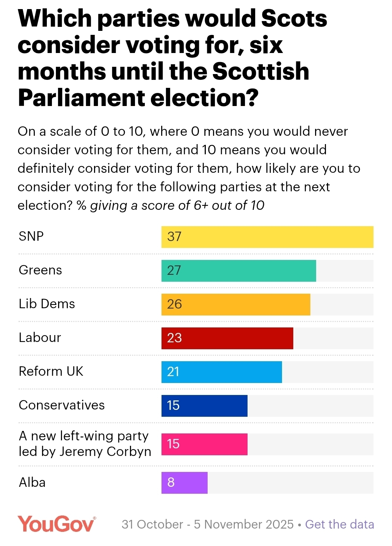Select the light blue Reform UK bar

221,372
